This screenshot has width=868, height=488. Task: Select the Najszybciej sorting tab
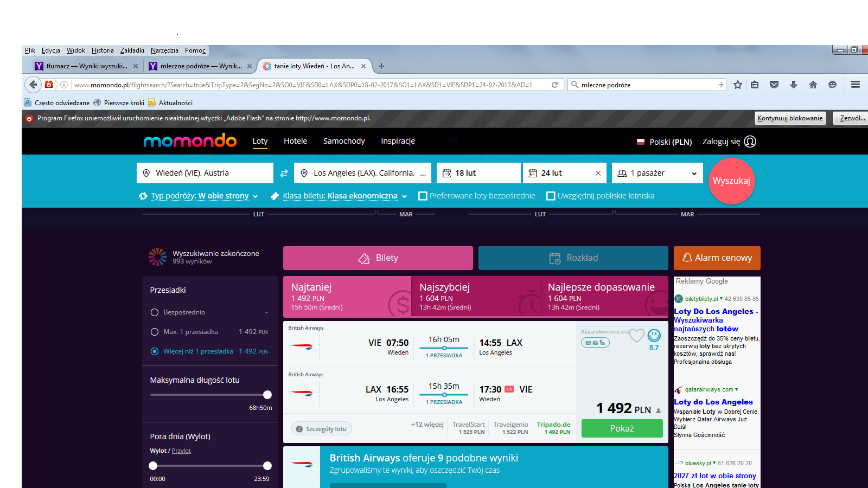(475, 297)
